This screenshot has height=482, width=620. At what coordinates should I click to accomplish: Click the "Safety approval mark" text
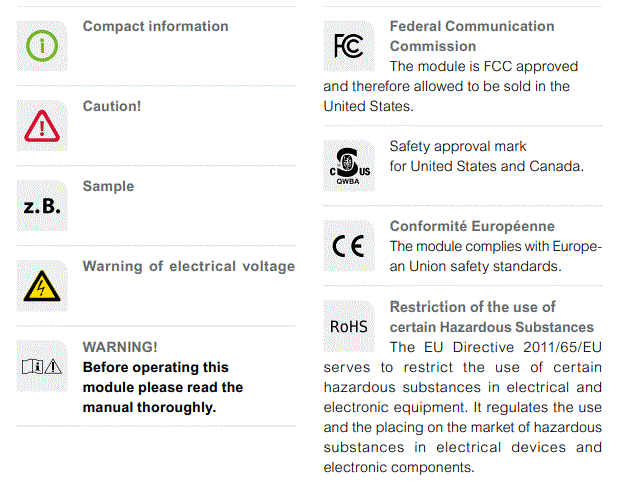(458, 146)
